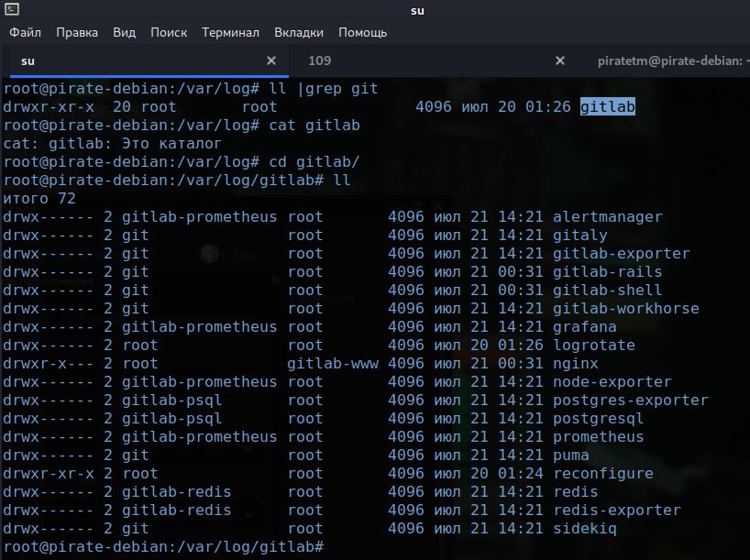Click the prometheus directory entry
This screenshot has width=750, height=560.
[x=599, y=436]
